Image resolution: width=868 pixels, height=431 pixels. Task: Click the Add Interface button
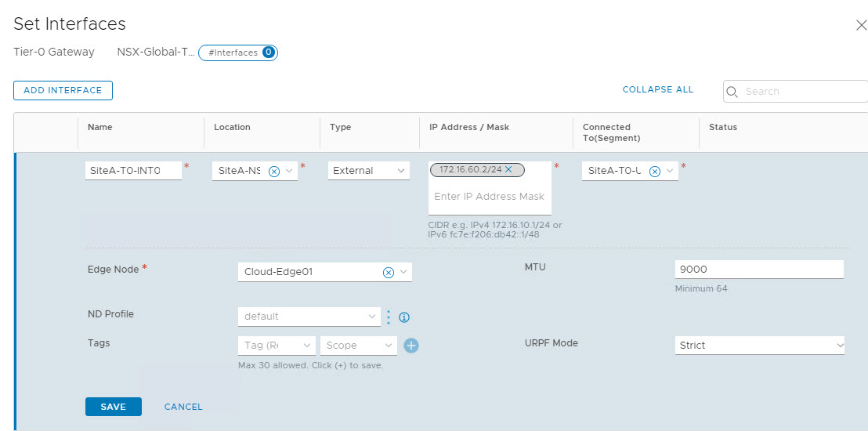pos(63,90)
